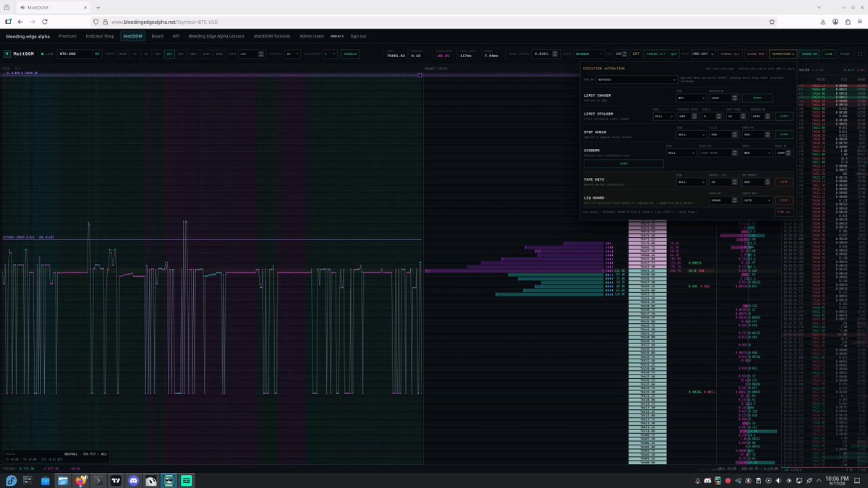Click the browser address bar
This screenshot has height=488, width=868.
434,22
